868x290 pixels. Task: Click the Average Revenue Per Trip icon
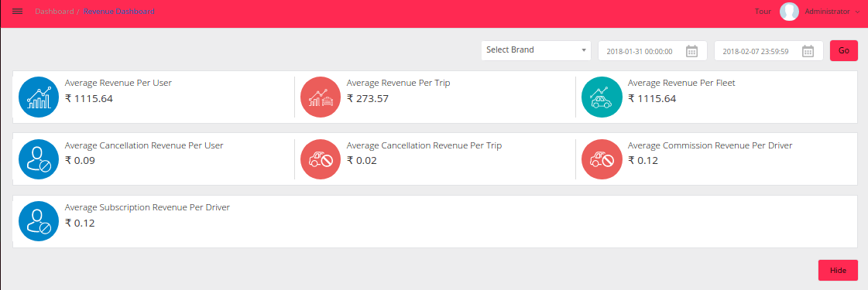(321, 97)
